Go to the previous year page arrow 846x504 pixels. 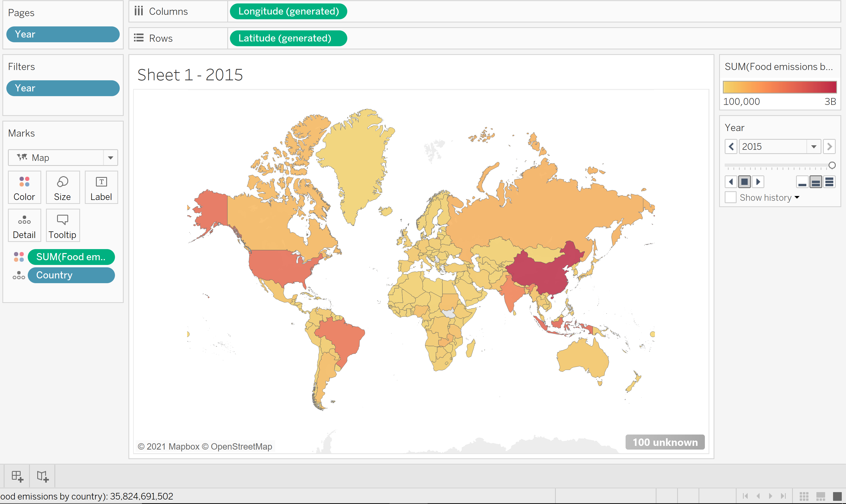[x=731, y=147]
